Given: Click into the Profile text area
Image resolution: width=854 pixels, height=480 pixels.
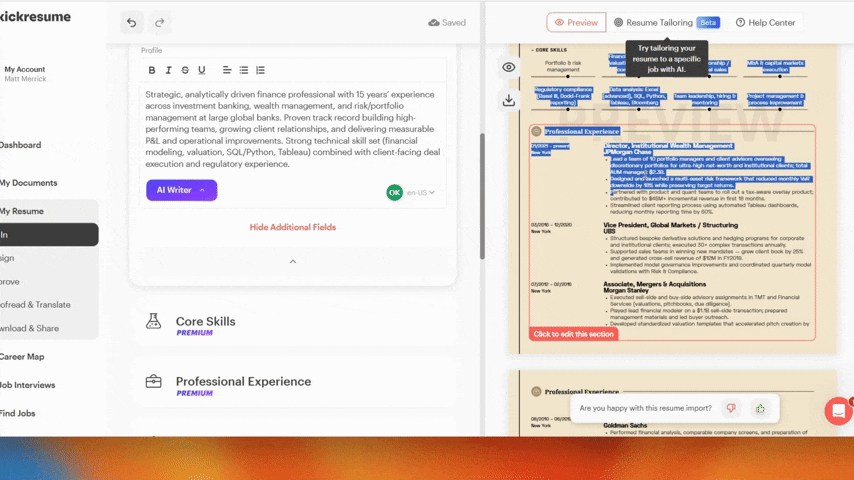Looking at the screenshot, I should [293, 129].
